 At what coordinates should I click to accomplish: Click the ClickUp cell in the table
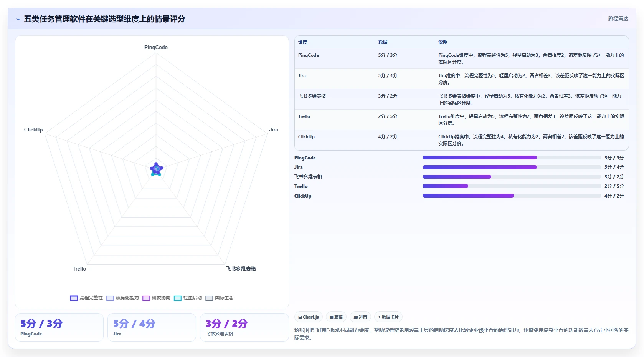coord(306,137)
